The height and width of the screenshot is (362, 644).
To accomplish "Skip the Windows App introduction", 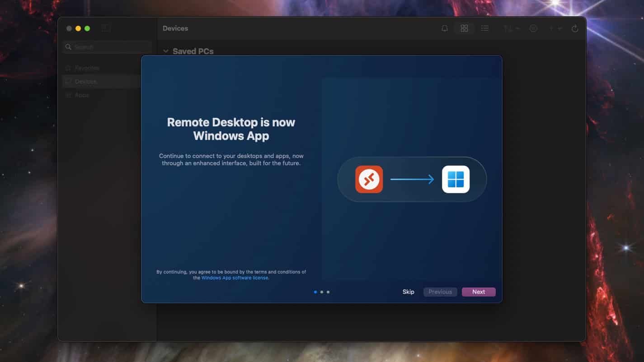I will 409,292.
